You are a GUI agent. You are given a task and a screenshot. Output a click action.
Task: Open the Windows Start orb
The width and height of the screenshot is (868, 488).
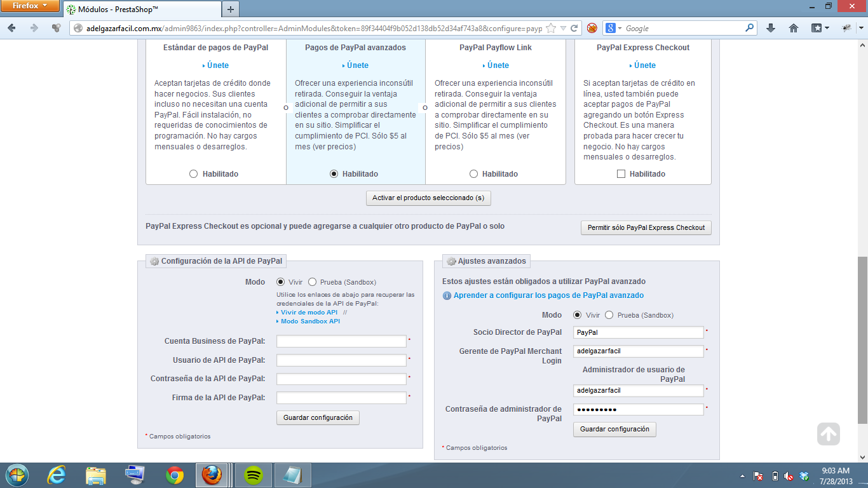coord(17,475)
